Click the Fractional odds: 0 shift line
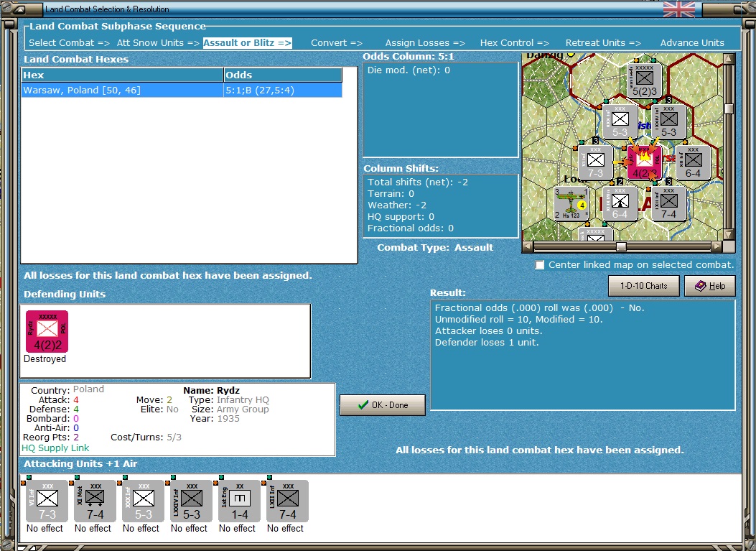This screenshot has height=551, width=756. point(410,228)
